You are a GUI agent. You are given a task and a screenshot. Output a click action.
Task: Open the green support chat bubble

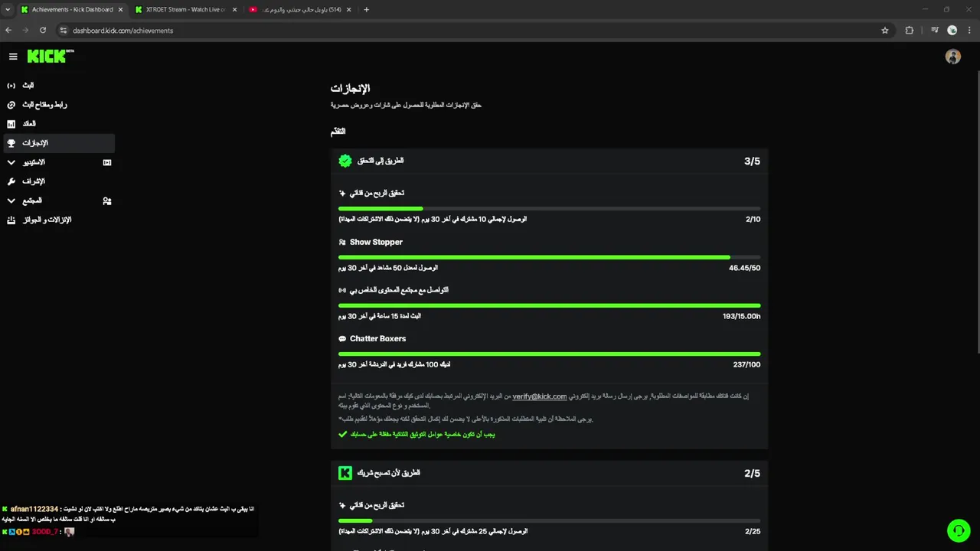(x=958, y=530)
